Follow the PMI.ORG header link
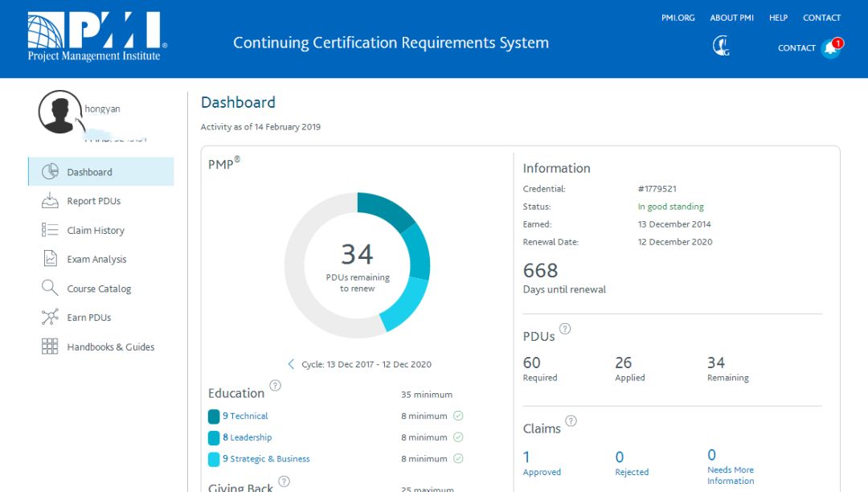Screen dimensions: 868x492 tap(678, 18)
